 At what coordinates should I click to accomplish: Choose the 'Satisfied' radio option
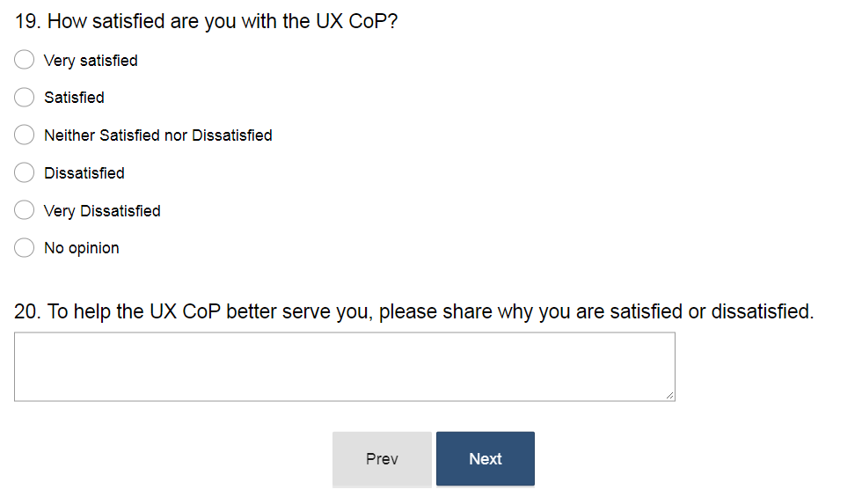tap(25, 98)
